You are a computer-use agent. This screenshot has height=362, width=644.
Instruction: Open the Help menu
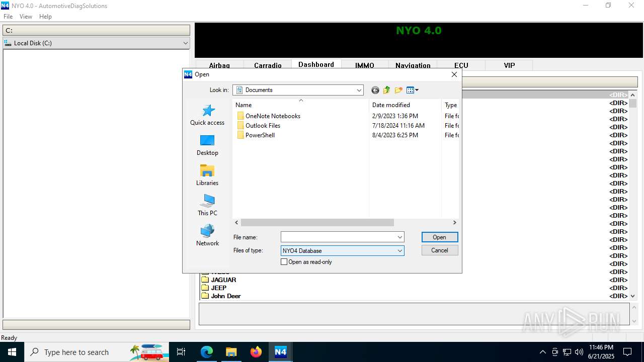pyautogui.click(x=45, y=17)
